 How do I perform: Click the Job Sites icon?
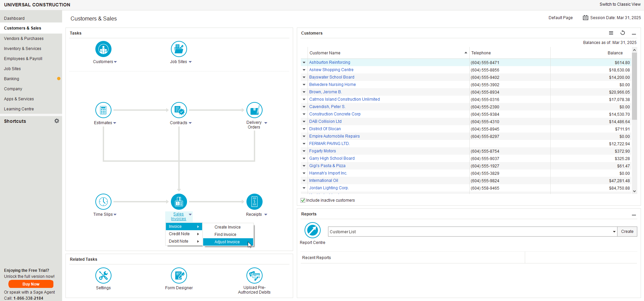tap(179, 49)
